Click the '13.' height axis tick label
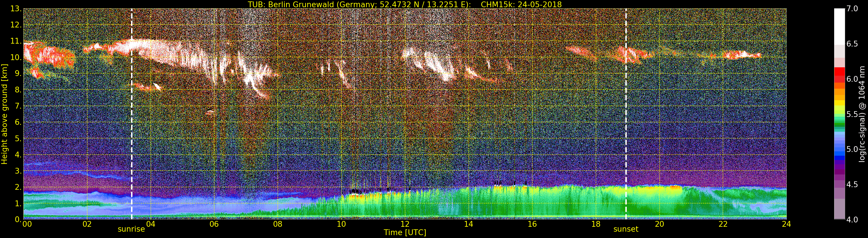Screen dimensions: 868x238 coord(16,9)
